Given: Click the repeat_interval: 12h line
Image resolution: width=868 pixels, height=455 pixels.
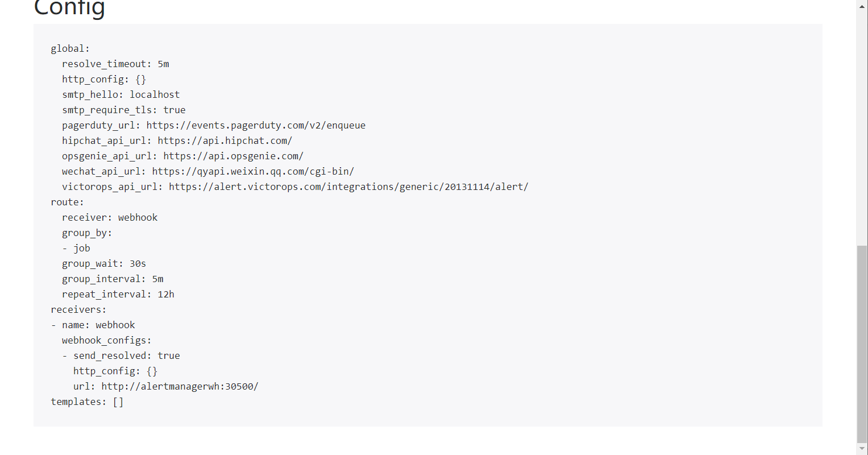Looking at the screenshot, I should pos(118,294).
